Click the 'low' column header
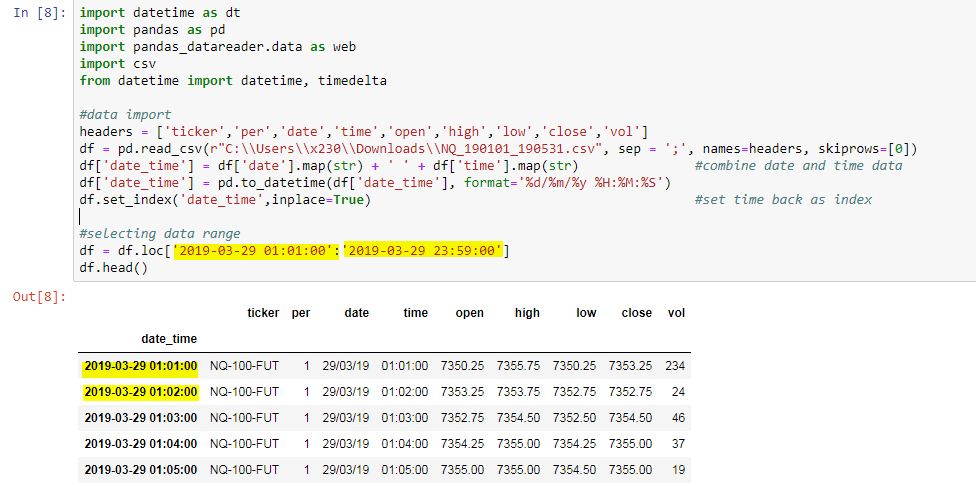 click(x=586, y=313)
